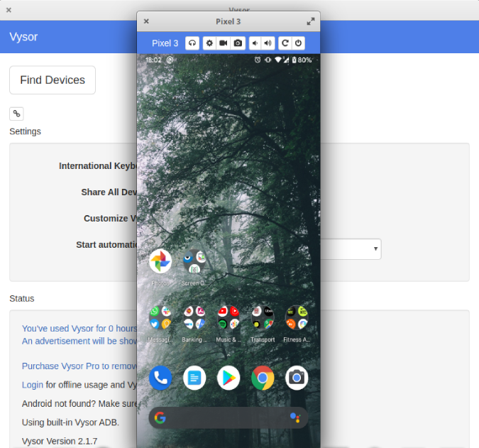Launch the Phone dialer app
The width and height of the screenshot is (479, 448).
160,378
